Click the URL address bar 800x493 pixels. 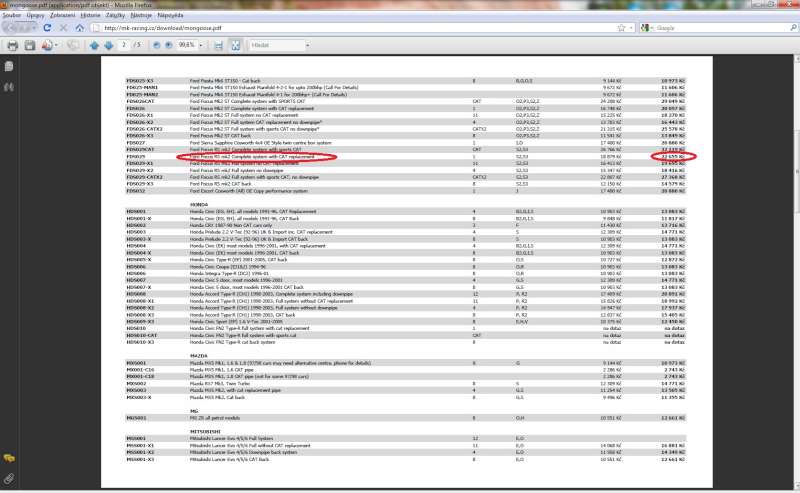coord(380,28)
